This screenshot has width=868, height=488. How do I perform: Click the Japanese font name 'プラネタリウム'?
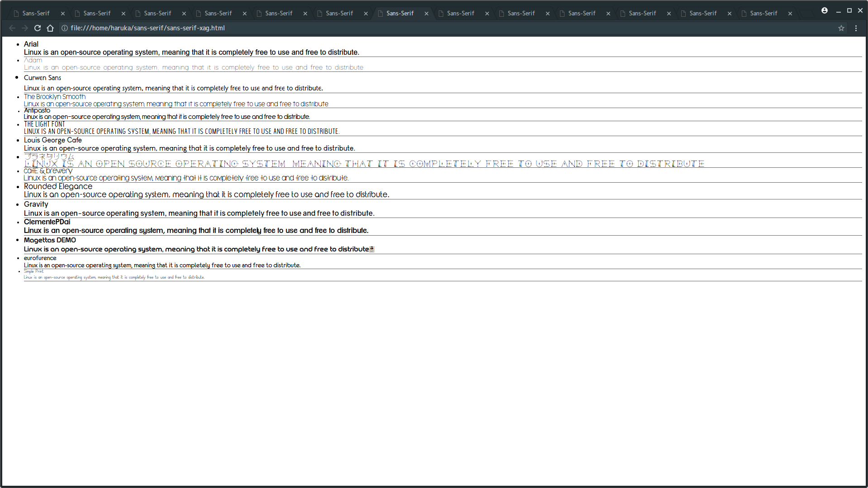49,156
